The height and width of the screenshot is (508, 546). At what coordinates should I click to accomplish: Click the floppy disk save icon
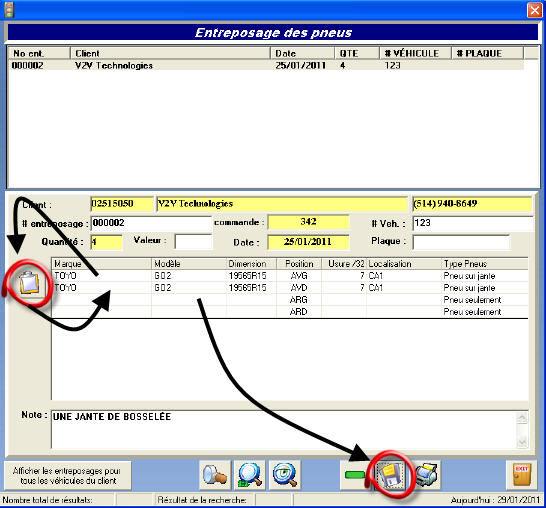391,475
